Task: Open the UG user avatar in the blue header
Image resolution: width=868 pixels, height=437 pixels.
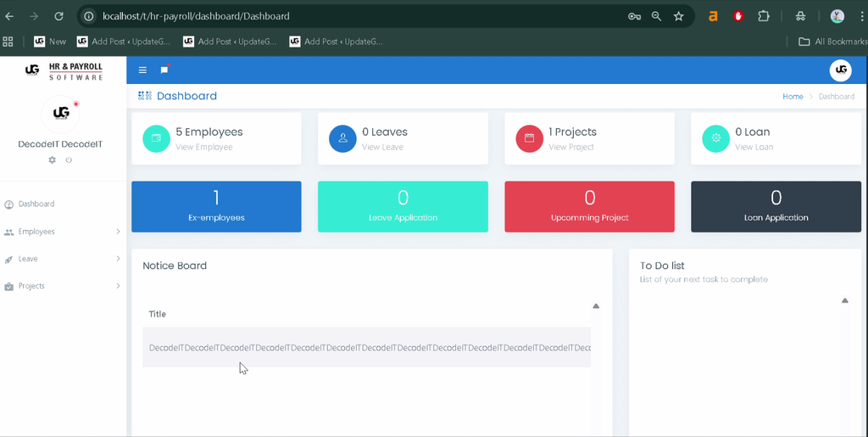Action: 840,70
